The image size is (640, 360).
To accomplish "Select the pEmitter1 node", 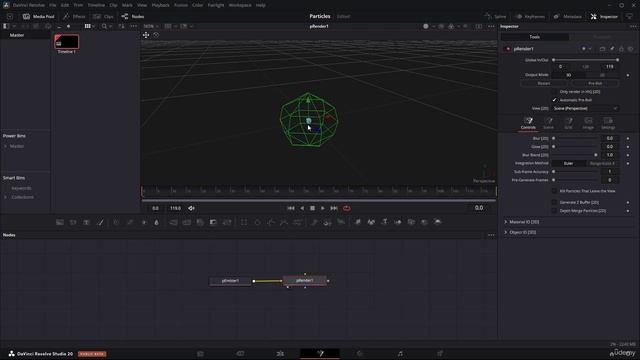I will [230, 281].
